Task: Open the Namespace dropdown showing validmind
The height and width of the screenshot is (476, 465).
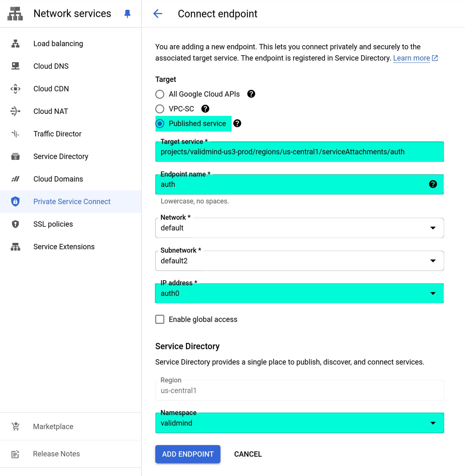Action: tap(299, 423)
